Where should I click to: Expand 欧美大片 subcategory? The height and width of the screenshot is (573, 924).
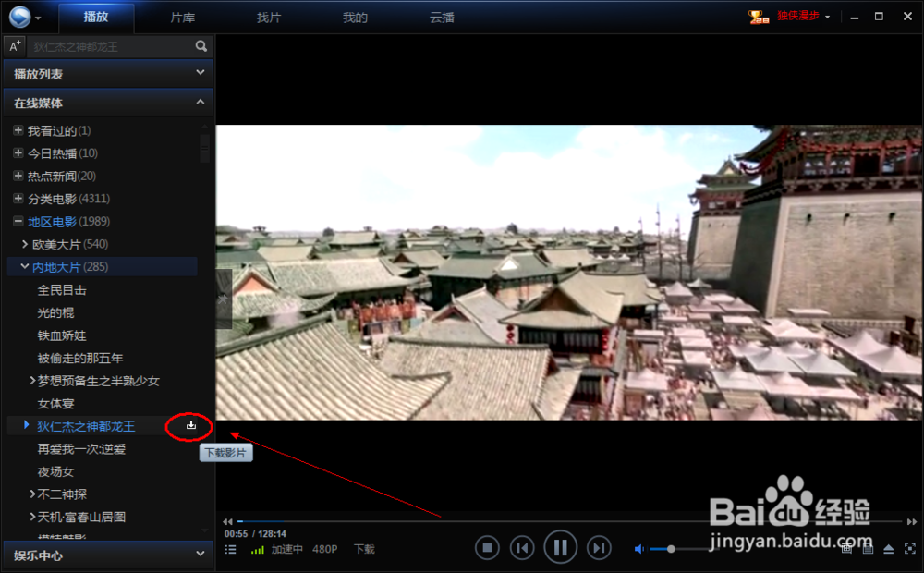[25, 243]
